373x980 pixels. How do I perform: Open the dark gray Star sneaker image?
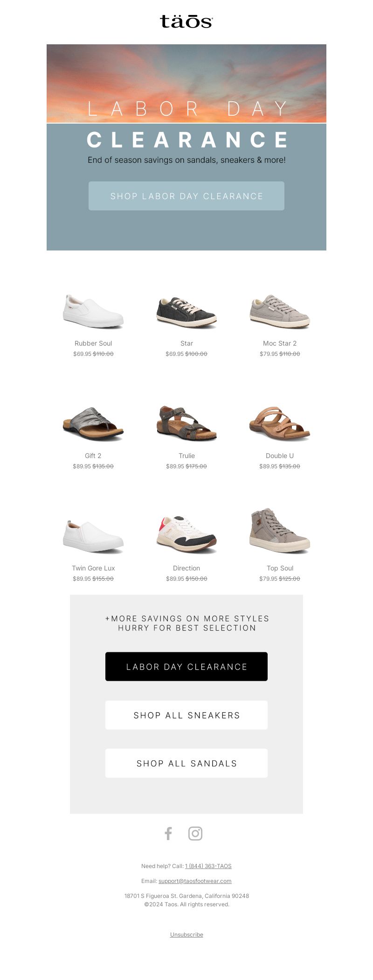click(x=186, y=312)
